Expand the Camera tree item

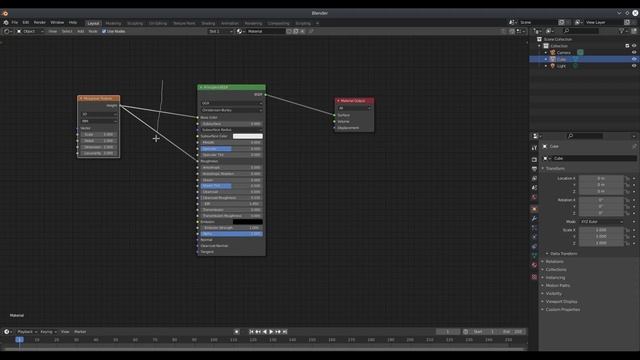coord(546,53)
